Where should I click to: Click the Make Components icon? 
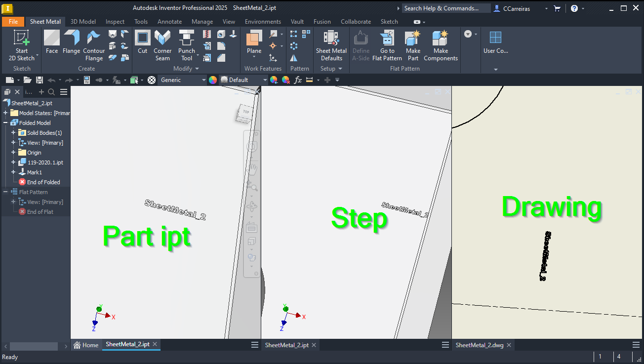(x=440, y=43)
